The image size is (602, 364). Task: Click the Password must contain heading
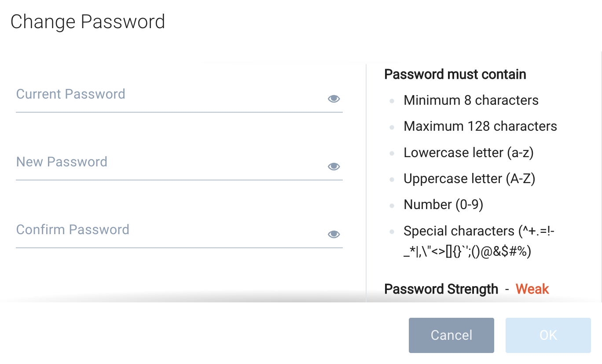coord(455,74)
